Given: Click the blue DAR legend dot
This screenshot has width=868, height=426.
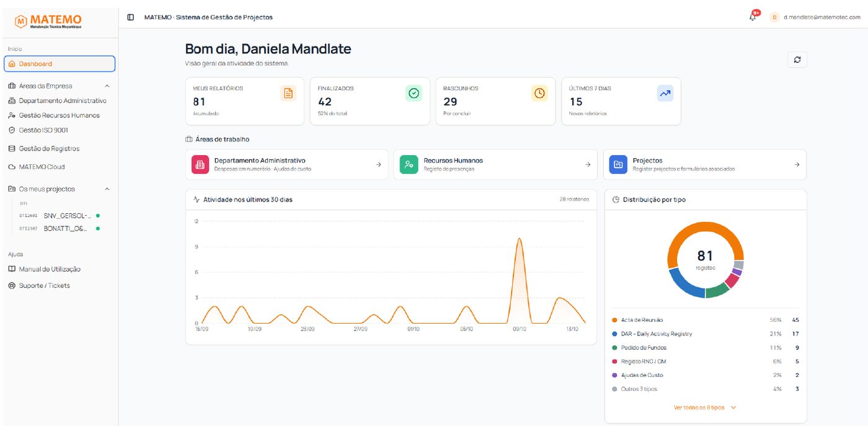Looking at the screenshot, I should pyautogui.click(x=614, y=334).
